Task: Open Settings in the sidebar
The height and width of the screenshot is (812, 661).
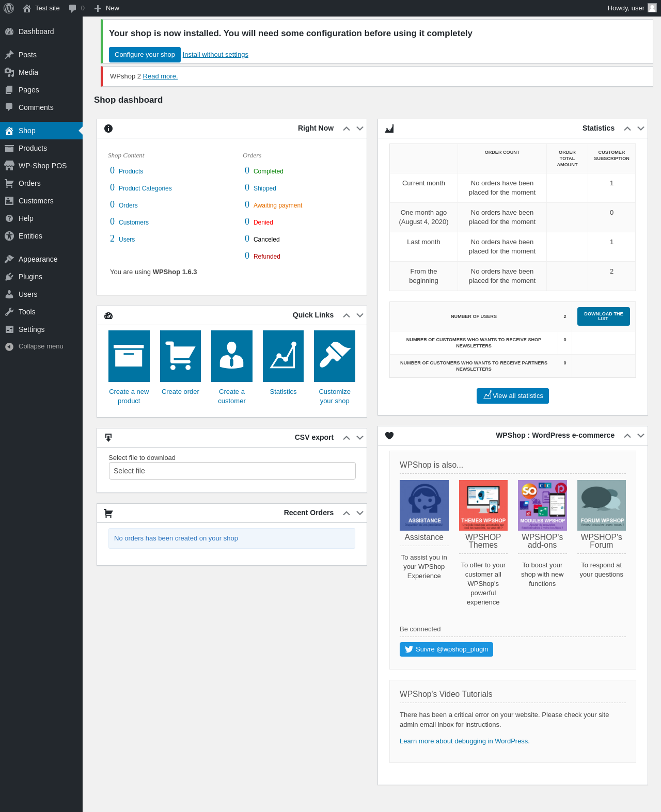Action: pos(41,329)
